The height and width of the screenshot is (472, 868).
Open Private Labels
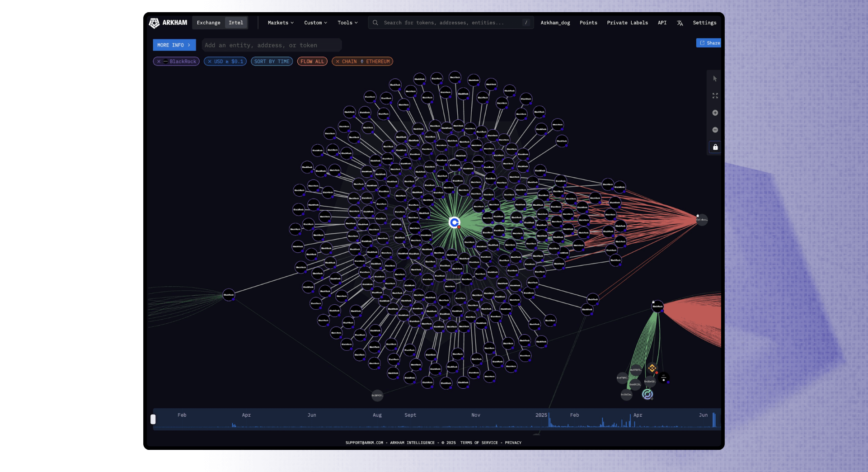tap(627, 23)
